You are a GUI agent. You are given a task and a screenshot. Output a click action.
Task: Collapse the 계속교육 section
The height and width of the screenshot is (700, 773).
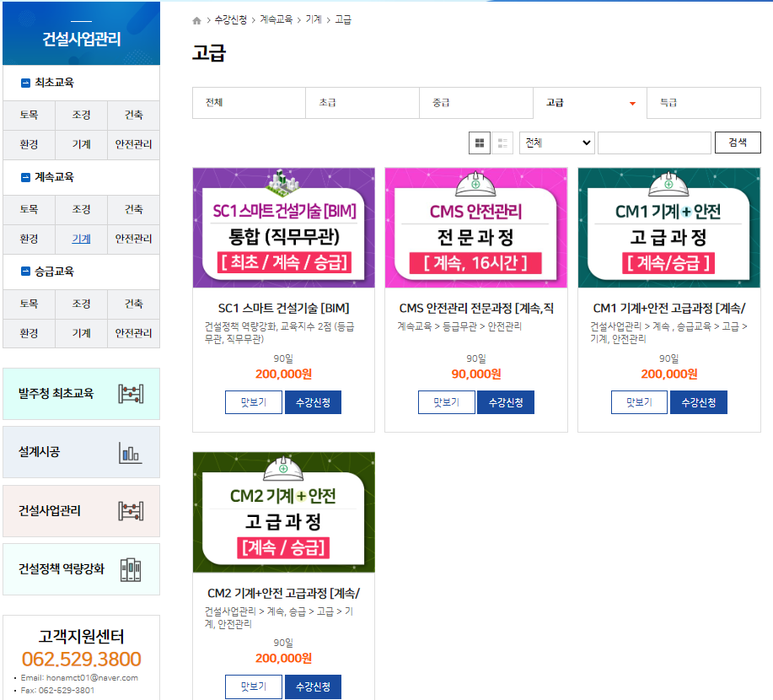(25, 177)
